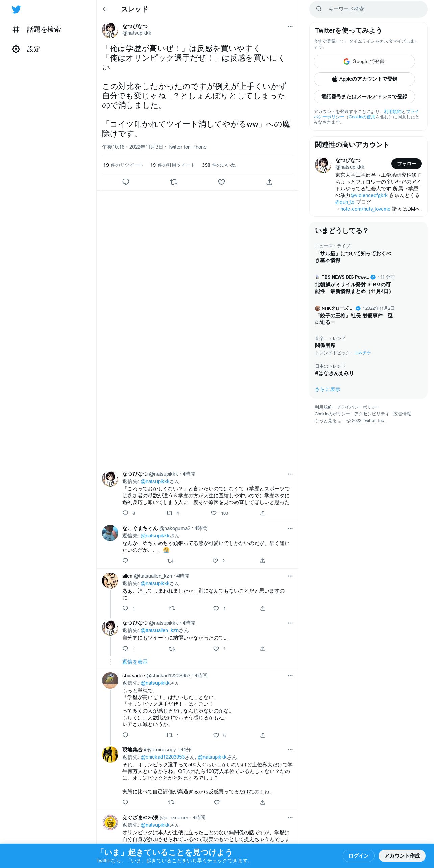Open more options on 現地集合 reply
The width and height of the screenshot is (434, 868).
coord(290,750)
